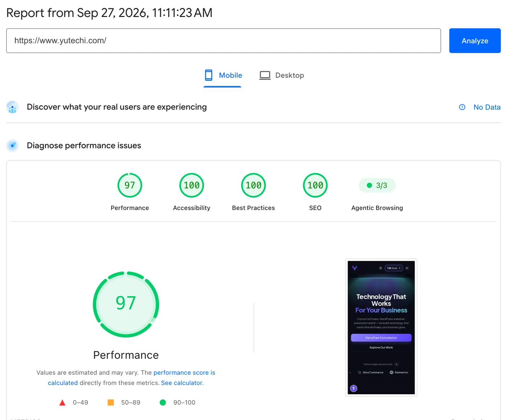Jump to Accessibility score 100 gauge

click(x=192, y=185)
